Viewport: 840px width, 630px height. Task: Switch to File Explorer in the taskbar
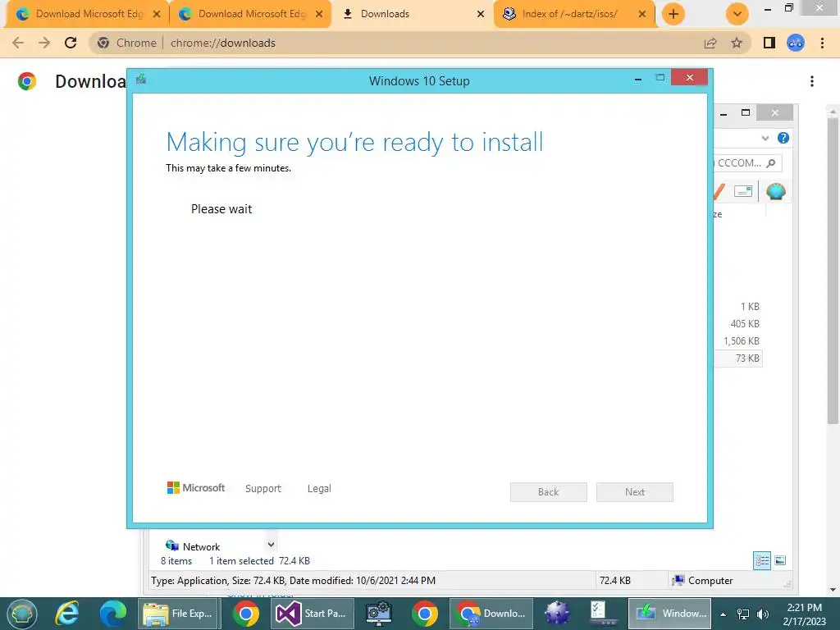179,614
